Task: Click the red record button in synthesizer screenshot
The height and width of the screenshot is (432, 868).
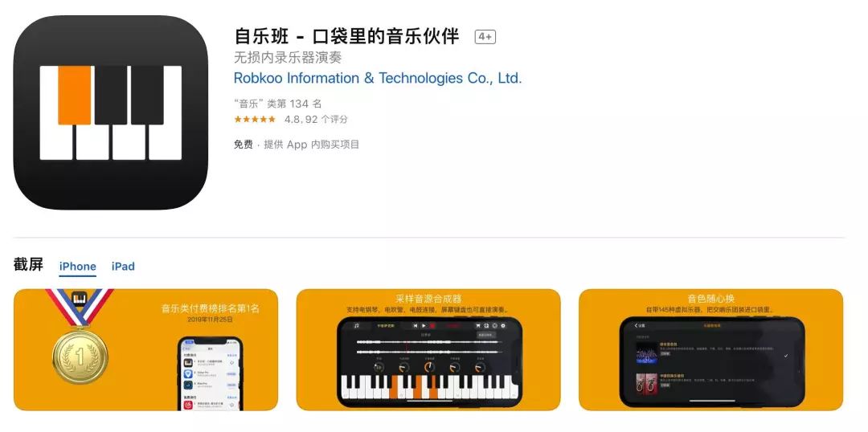Action: point(432,326)
